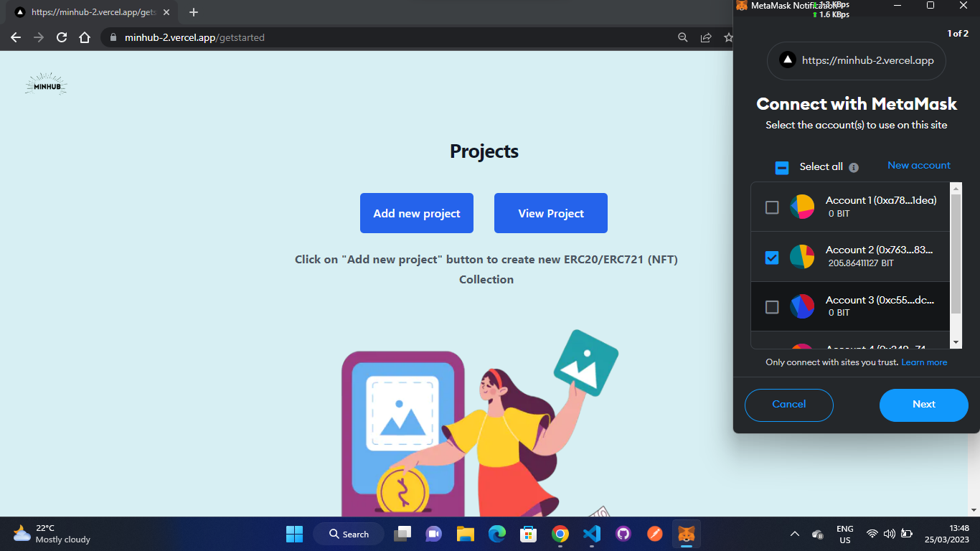Uncheck the Account 2 checkbox
This screenshot has height=551, width=980.
pos(772,257)
